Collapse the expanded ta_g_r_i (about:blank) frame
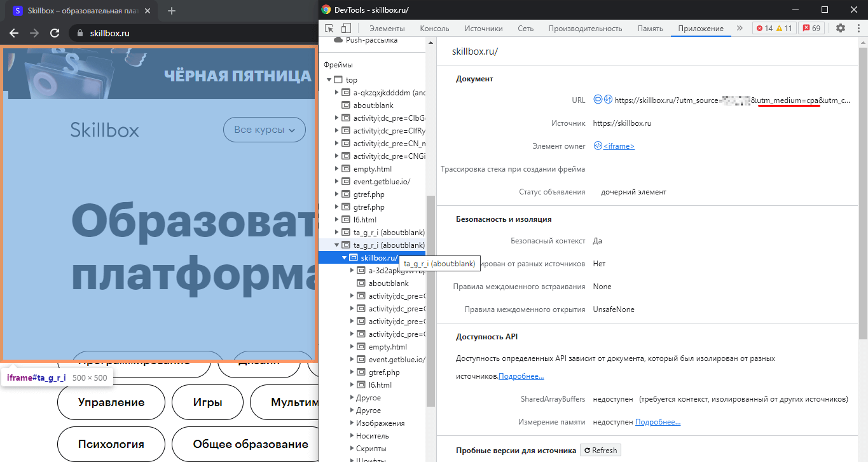 [337, 245]
